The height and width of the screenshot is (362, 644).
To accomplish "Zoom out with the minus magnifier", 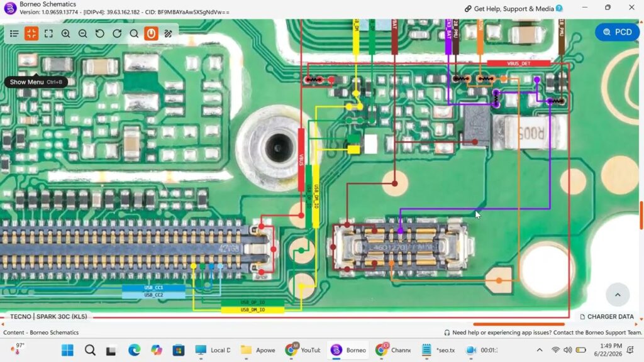I will click(x=82, y=34).
